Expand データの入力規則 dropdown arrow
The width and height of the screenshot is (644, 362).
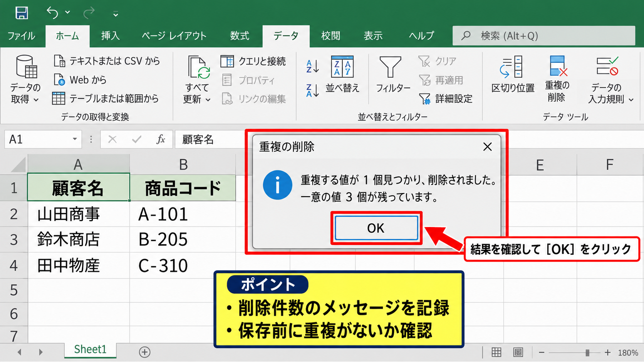point(631,100)
